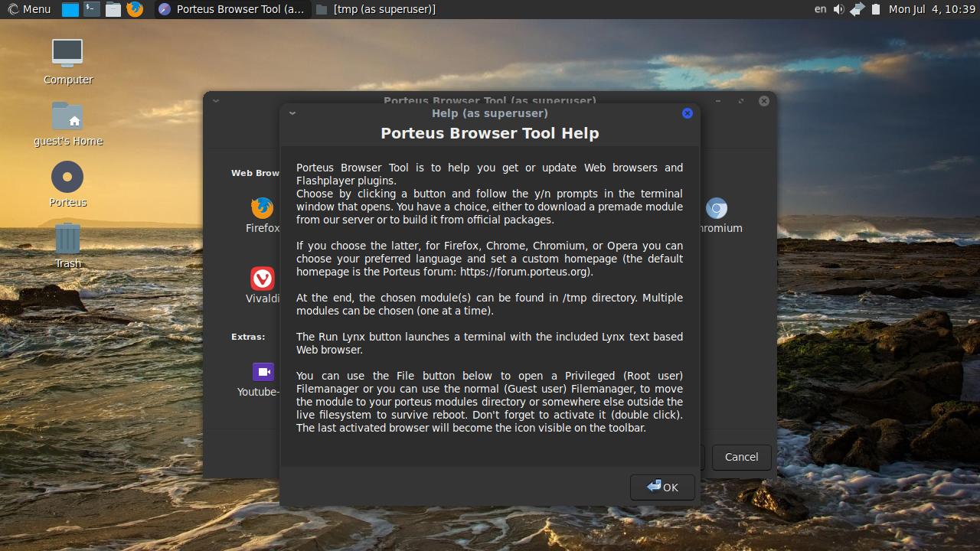Screen dimensions: 980x551
Task: Click the 'Web Brow' section label
Action: pos(255,173)
